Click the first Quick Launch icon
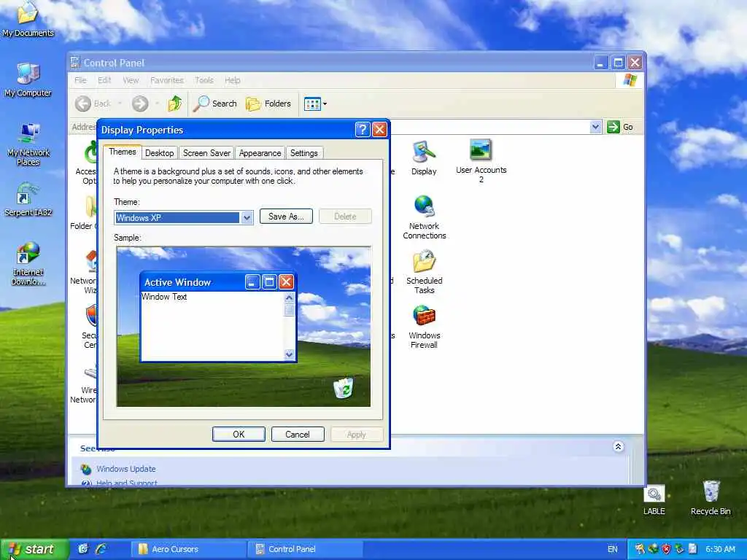 tap(83, 549)
